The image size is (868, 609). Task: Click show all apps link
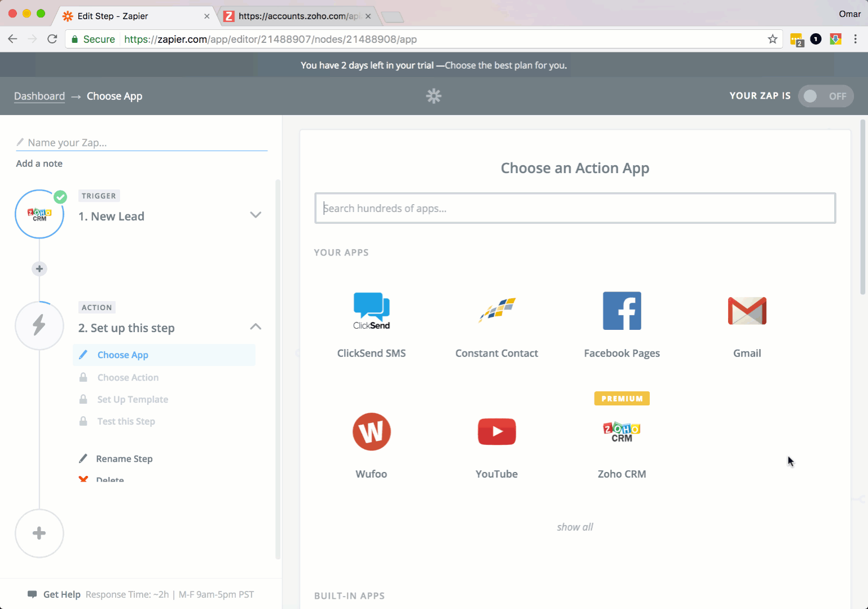coord(575,527)
